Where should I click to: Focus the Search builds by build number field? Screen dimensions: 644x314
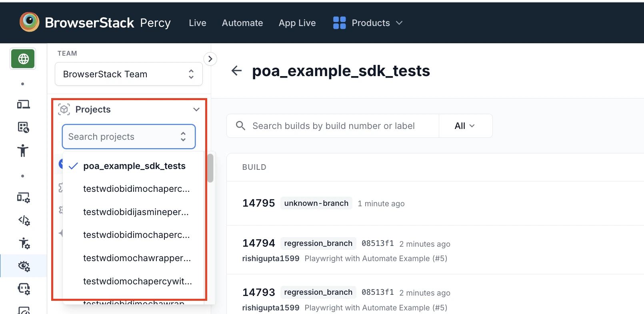[x=333, y=126]
